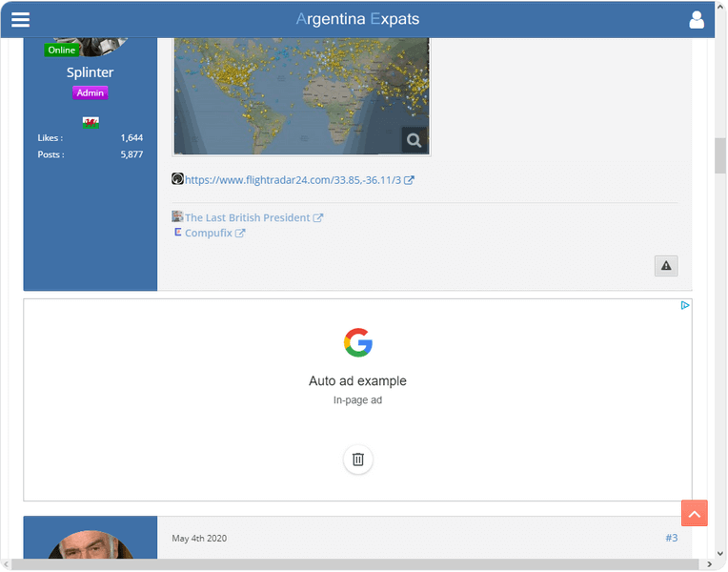Viewport: 728px width, 572px height.
Task: Click the AdChoices icon on the ad
Action: (x=685, y=305)
